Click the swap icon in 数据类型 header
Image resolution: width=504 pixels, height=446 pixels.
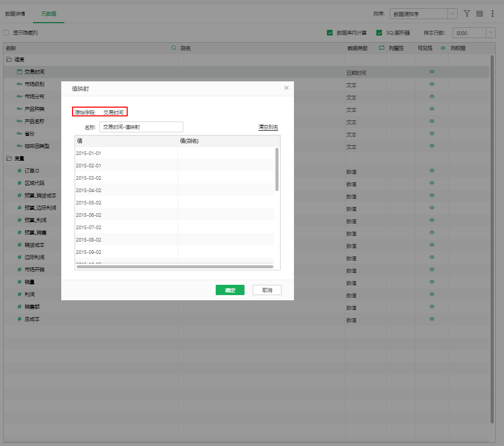(381, 48)
